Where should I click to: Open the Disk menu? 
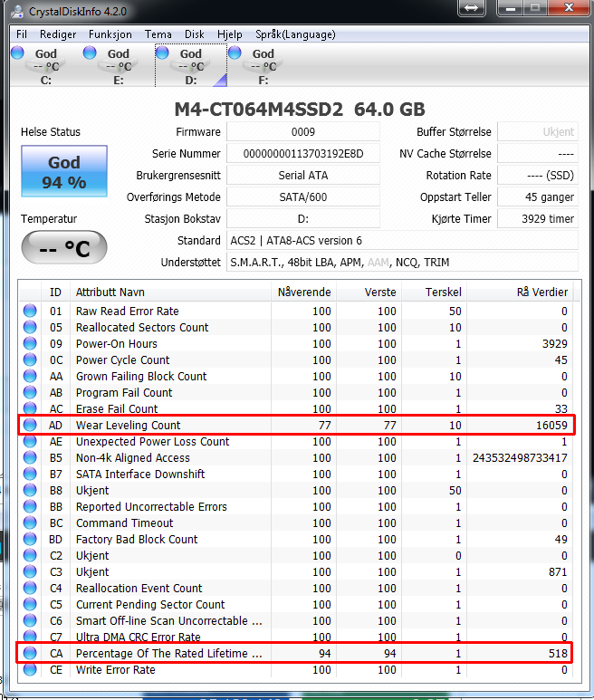tap(195, 34)
